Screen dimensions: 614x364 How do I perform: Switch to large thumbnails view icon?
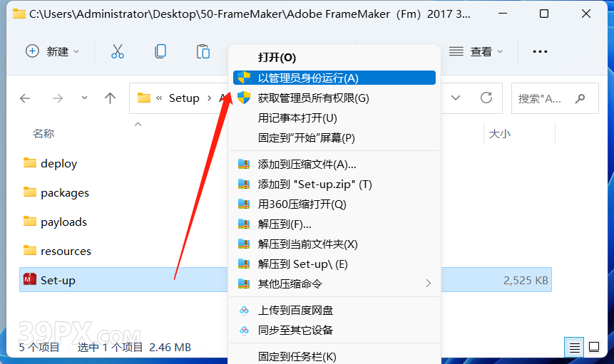(594, 347)
